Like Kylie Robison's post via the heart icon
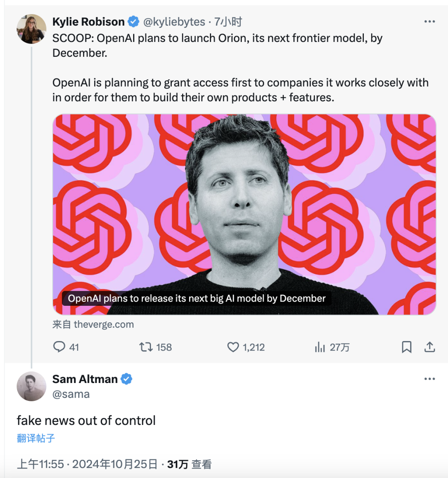The image size is (448, 478). (x=233, y=347)
